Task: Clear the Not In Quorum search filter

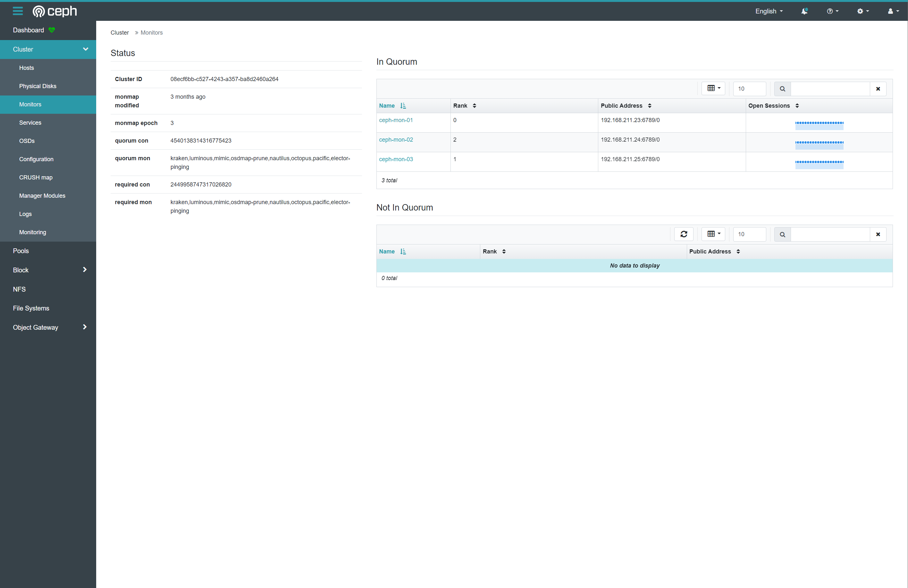Action: tap(878, 234)
